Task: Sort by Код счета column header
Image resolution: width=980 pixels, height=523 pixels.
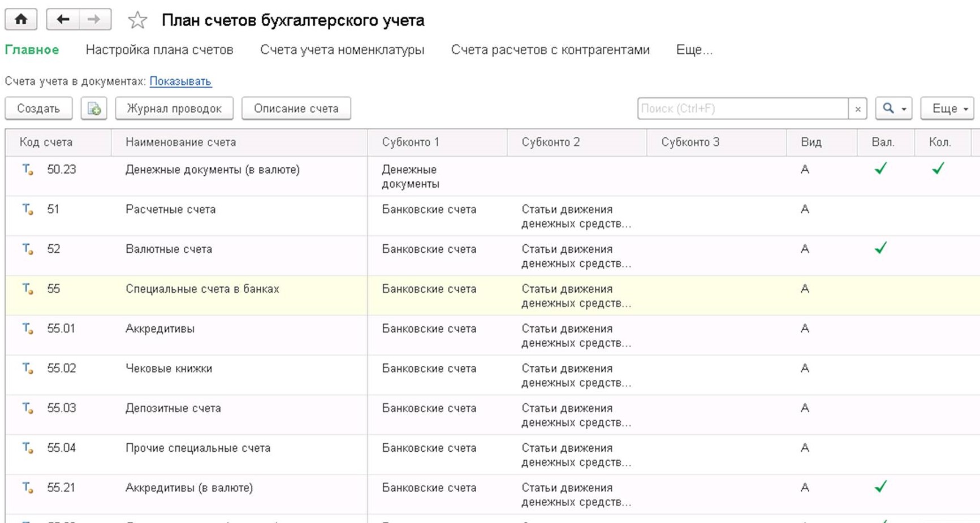Action: pyautogui.click(x=46, y=142)
